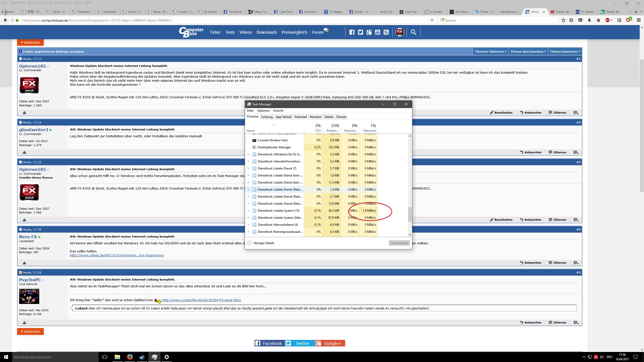Screen dimensions: 644x362
Task: Click the ComputerBase search magnifier icon
Action: 413,32
